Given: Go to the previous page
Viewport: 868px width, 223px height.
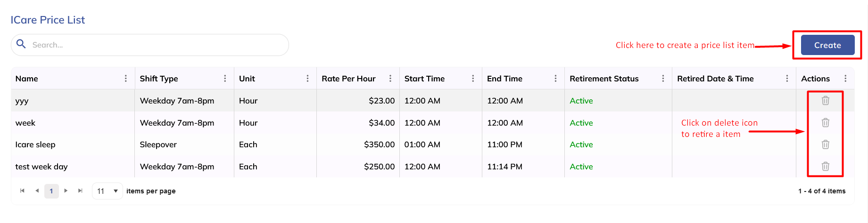Looking at the screenshot, I should click(x=37, y=191).
